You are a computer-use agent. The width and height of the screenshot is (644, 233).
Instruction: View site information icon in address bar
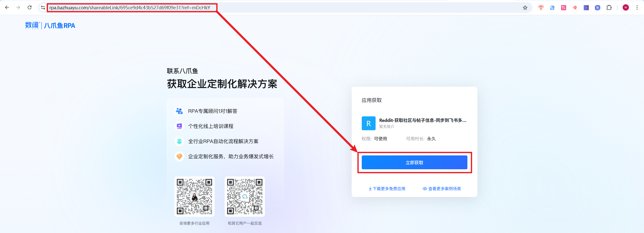(x=43, y=8)
